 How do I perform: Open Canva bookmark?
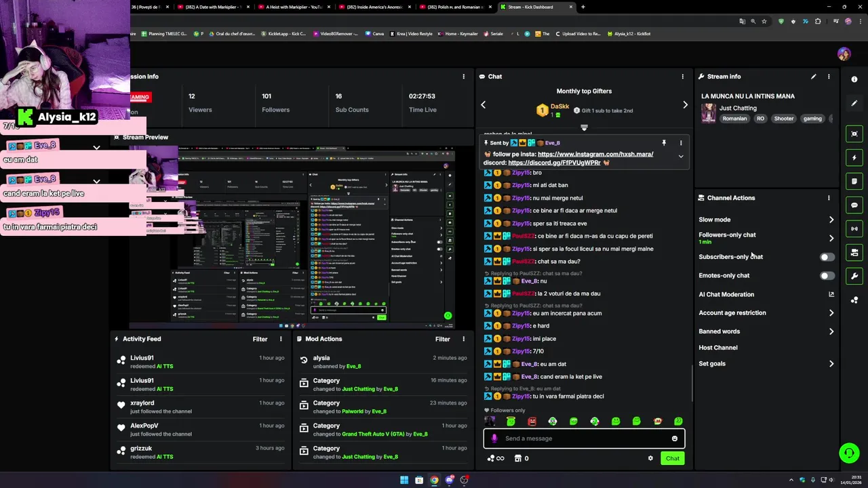click(374, 33)
